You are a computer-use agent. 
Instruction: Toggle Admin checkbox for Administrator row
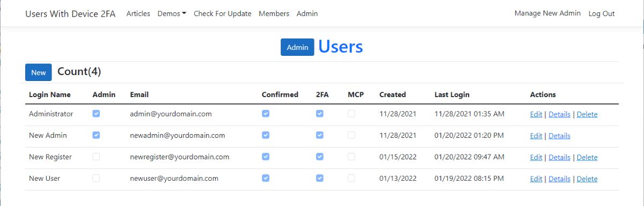96,114
